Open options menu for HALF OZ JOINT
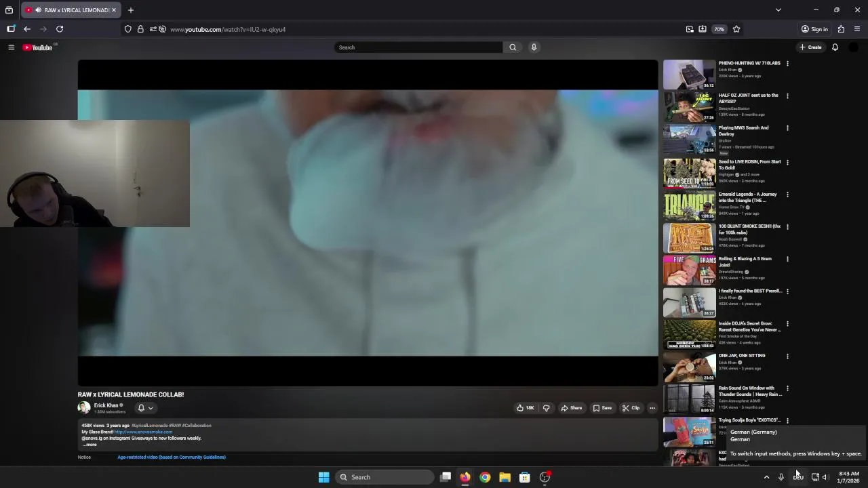This screenshot has width=868, height=488. coord(787,96)
